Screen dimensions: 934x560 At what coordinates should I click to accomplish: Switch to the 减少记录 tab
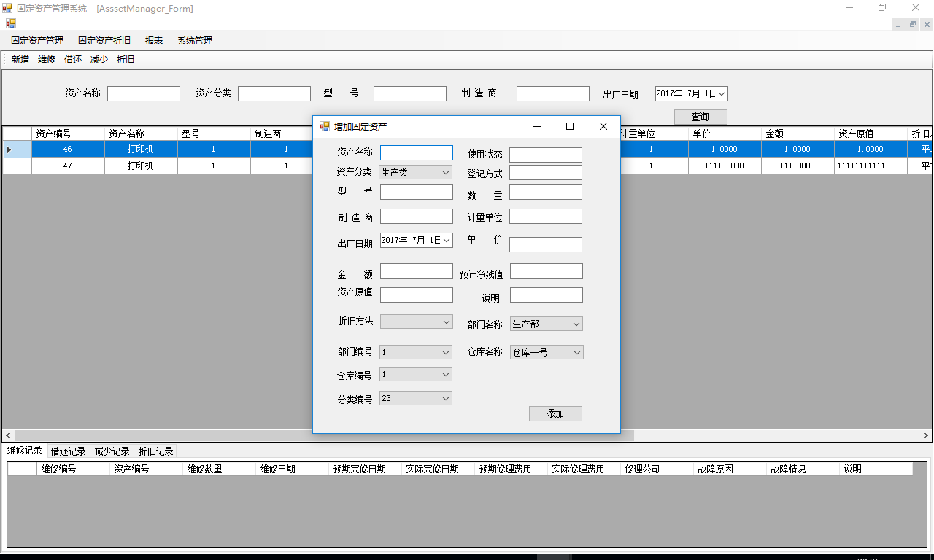(x=112, y=451)
